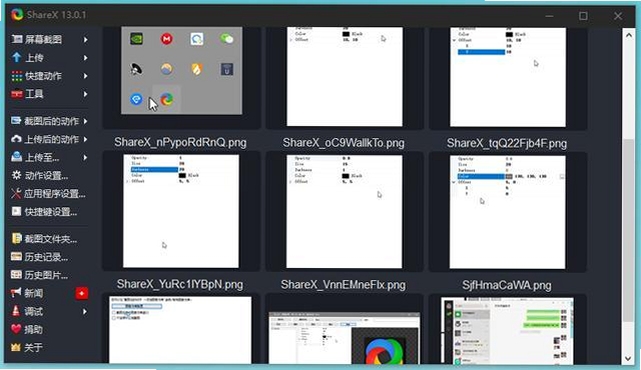The width and height of the screenshot is (641, 370).
Task: Open the 历史记录 menu entry
Action: click(x=49, y=257)
